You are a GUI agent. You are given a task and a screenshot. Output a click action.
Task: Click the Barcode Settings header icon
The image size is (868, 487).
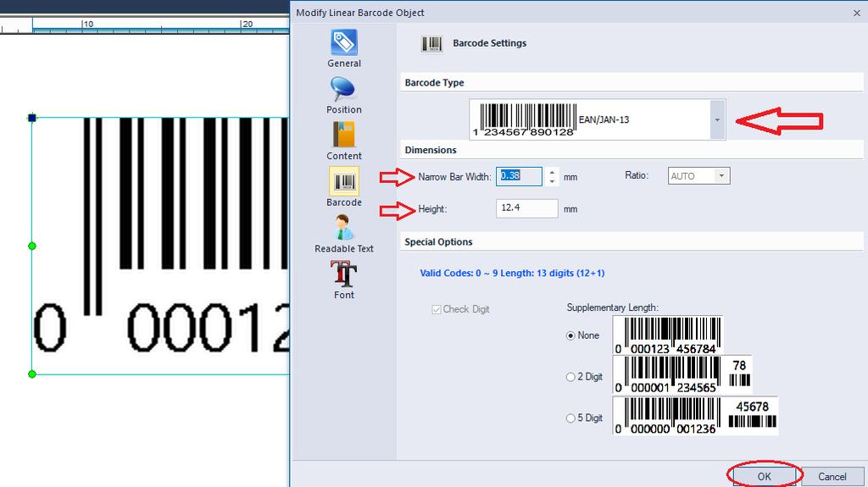click(x=431, y=44)
